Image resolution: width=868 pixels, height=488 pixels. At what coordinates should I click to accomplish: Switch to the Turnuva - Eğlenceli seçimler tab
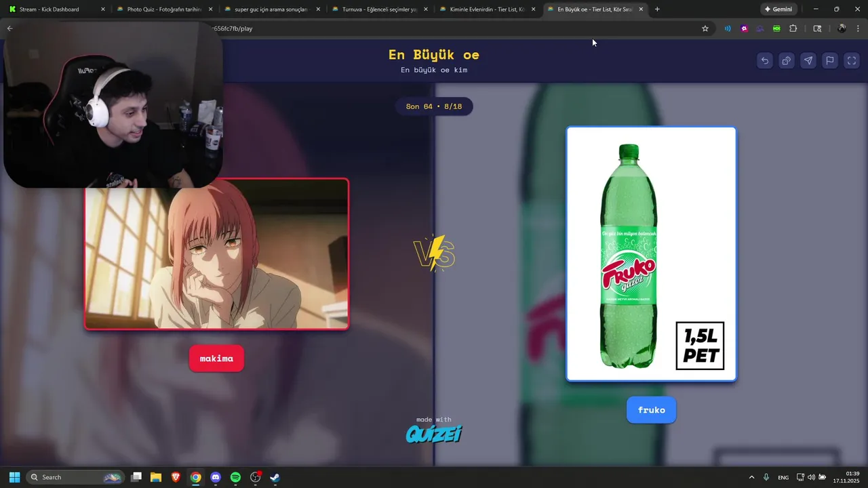(x=381, y=9)
